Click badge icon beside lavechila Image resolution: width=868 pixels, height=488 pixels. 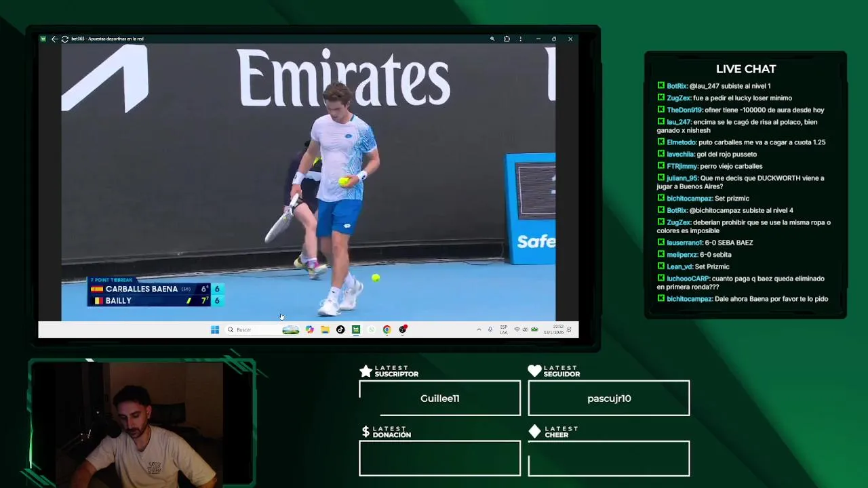(660, 154)
